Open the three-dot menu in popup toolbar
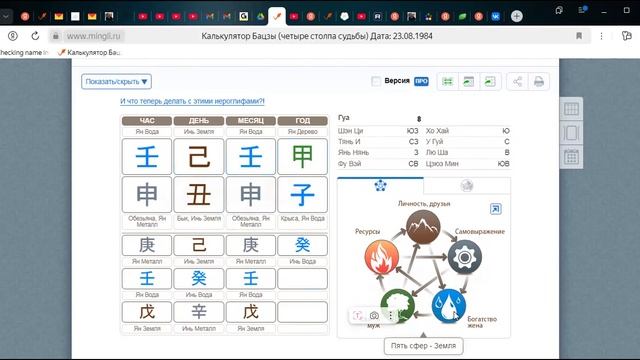The height and width of the screenshot is (360, 640). coord(391,316)
